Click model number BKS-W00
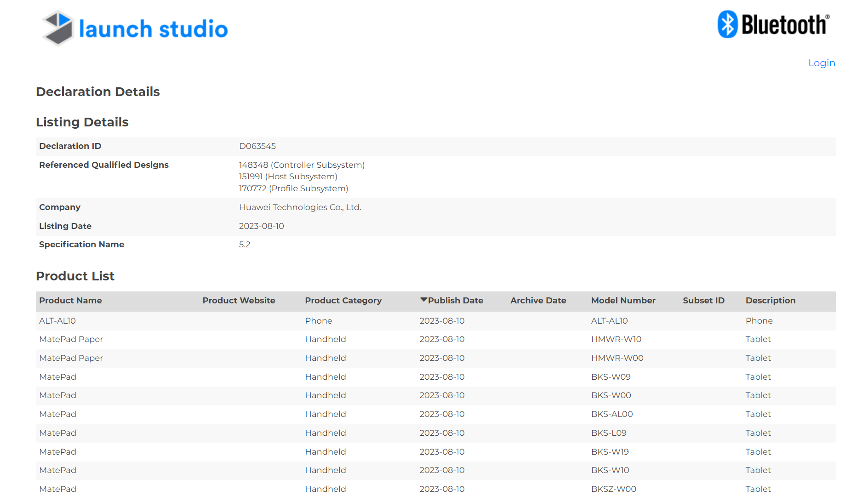868x496 pixels. (611, 395)
